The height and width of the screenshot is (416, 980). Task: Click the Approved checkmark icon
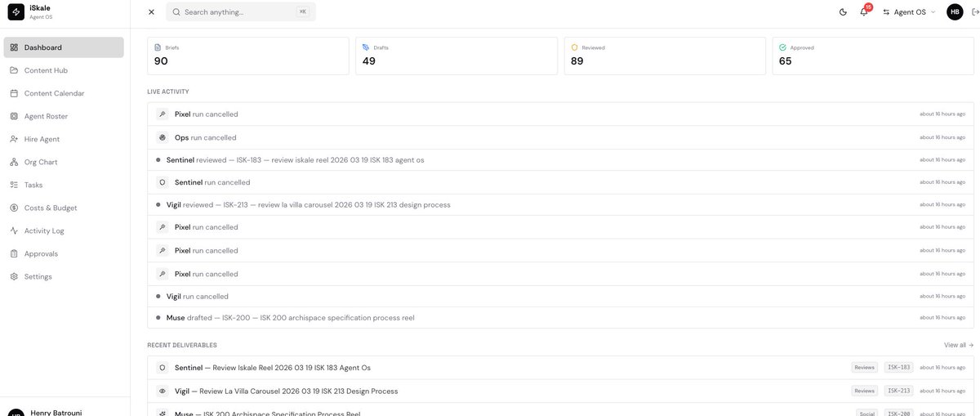(782, 47)
